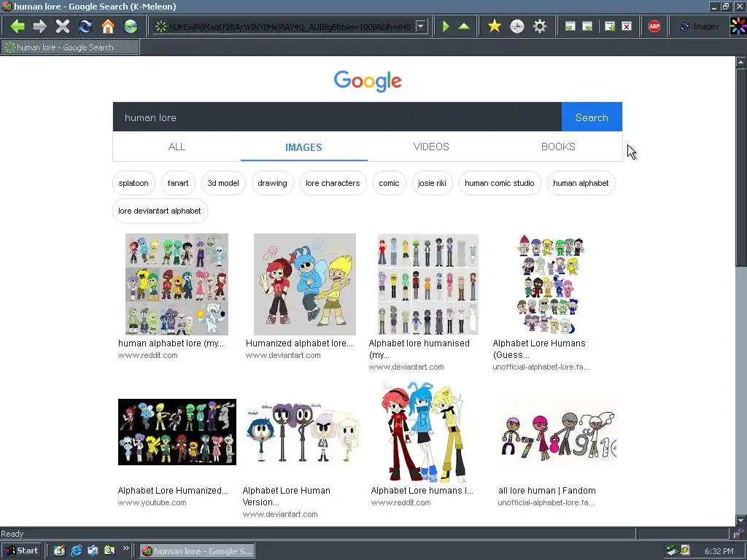This screenshot has width=747, height=560.
Task: Pick the 'human alphabet' chip
Action: point(581,183)
